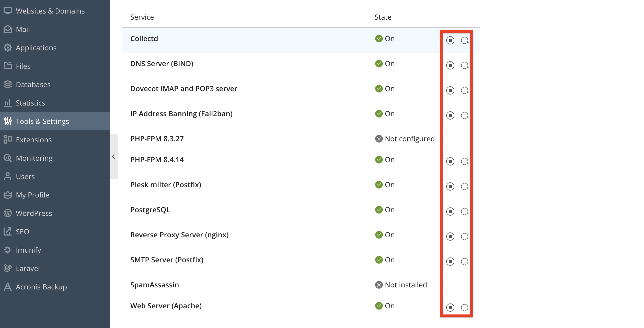Select PHP-FPM 8.3.27 row text

pos(157,139)
